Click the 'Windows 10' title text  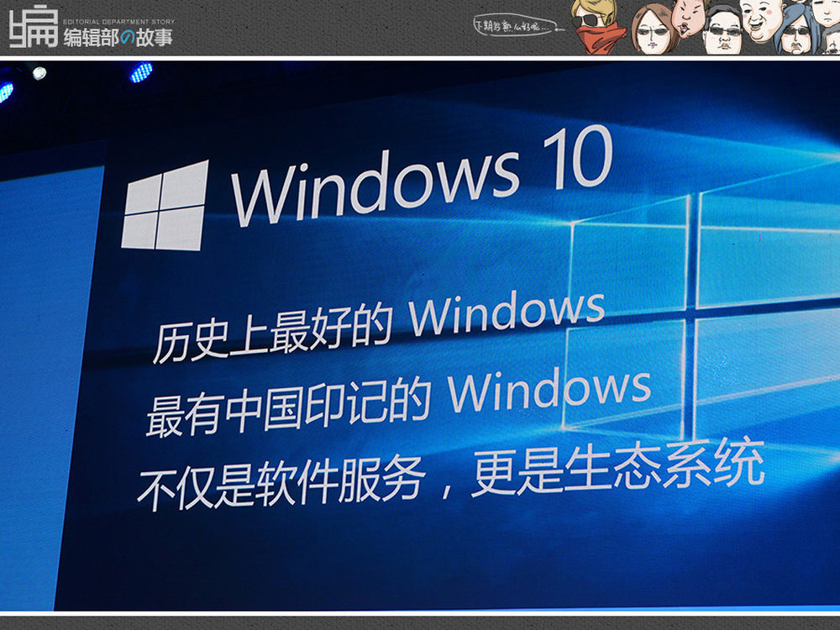pyautogui.click(x=423, y=176)
